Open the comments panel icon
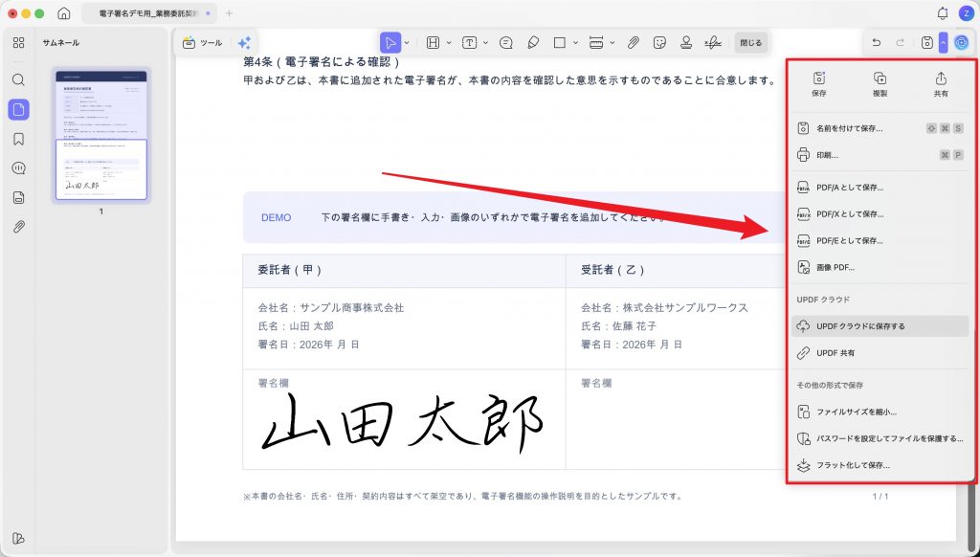This screenshot has width=980, height=557. (x=19, y=168)
